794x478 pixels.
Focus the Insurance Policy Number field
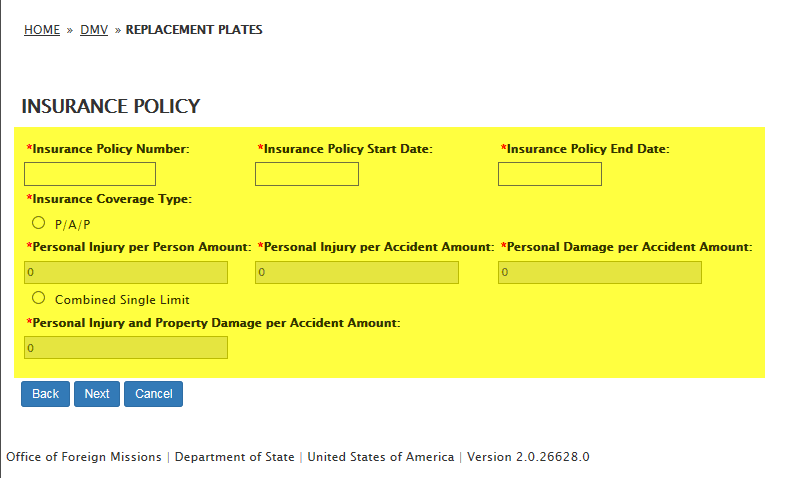90,174
